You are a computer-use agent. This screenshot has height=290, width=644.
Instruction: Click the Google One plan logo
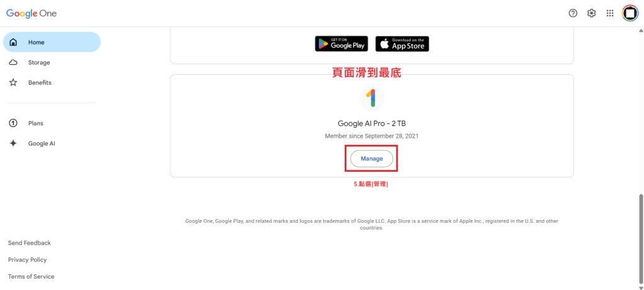372,99
